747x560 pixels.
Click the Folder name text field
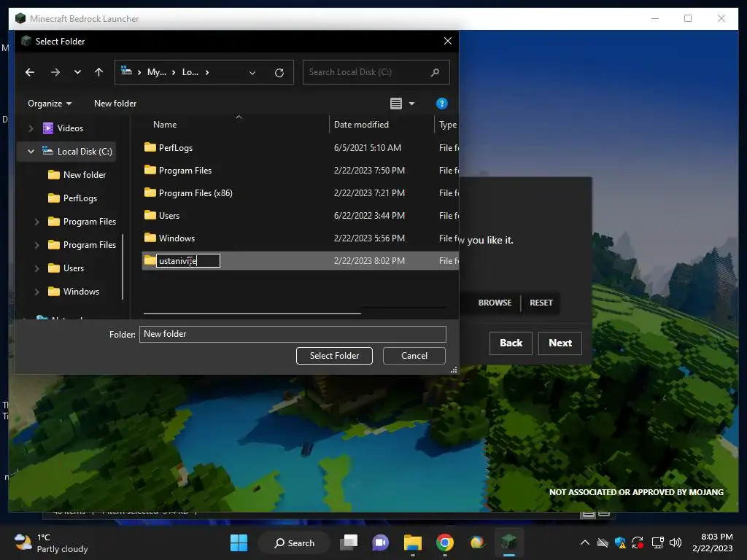tap(293, 334)
